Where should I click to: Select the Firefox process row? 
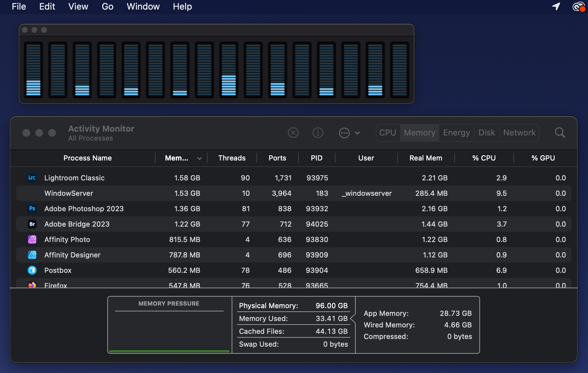294,283
